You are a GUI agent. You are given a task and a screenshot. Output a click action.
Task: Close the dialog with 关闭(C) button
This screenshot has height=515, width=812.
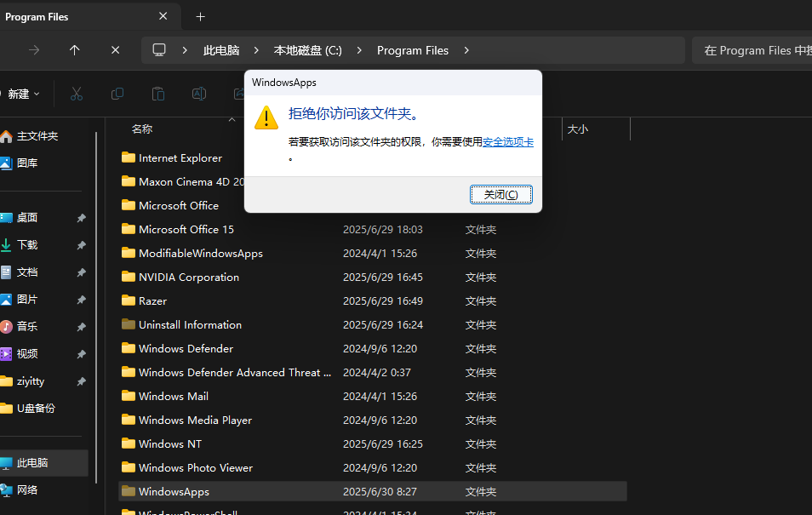[x=500, y=194]
